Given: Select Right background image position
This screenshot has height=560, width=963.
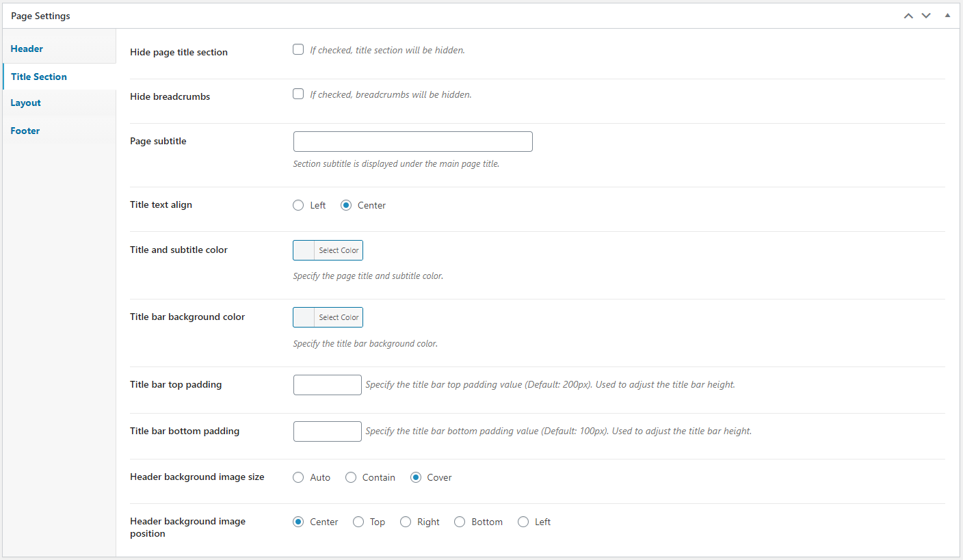Looking at the screenshot, I should coord(406,522).
